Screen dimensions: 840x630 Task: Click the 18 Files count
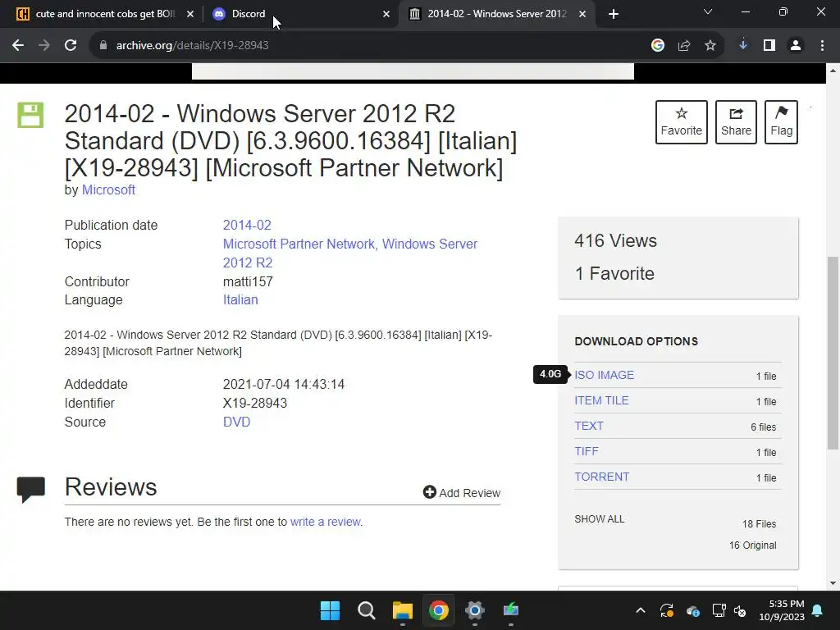click(759, 524)
